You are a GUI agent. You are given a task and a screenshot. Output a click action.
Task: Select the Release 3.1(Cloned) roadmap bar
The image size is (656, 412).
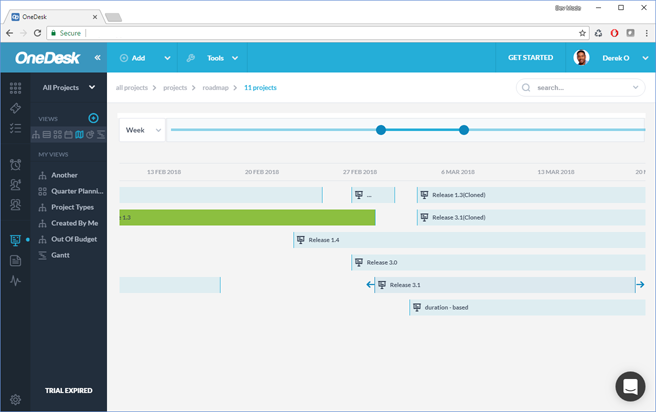coord(531,218)
